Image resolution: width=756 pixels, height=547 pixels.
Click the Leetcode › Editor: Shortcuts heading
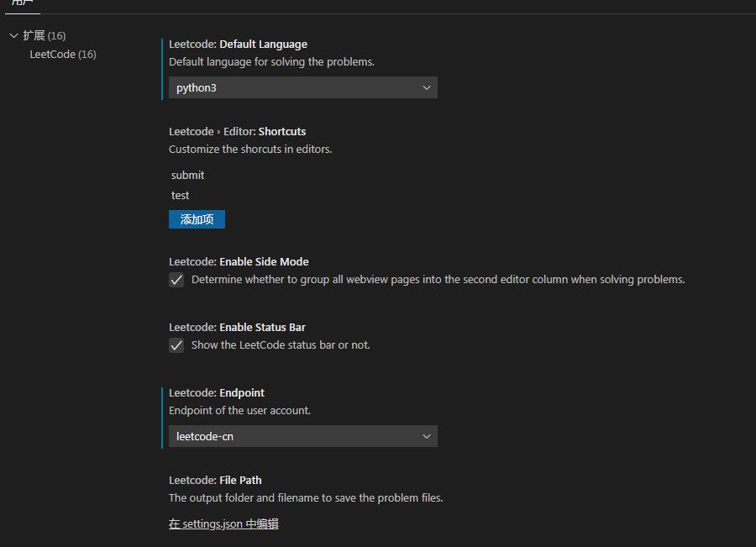238,131
